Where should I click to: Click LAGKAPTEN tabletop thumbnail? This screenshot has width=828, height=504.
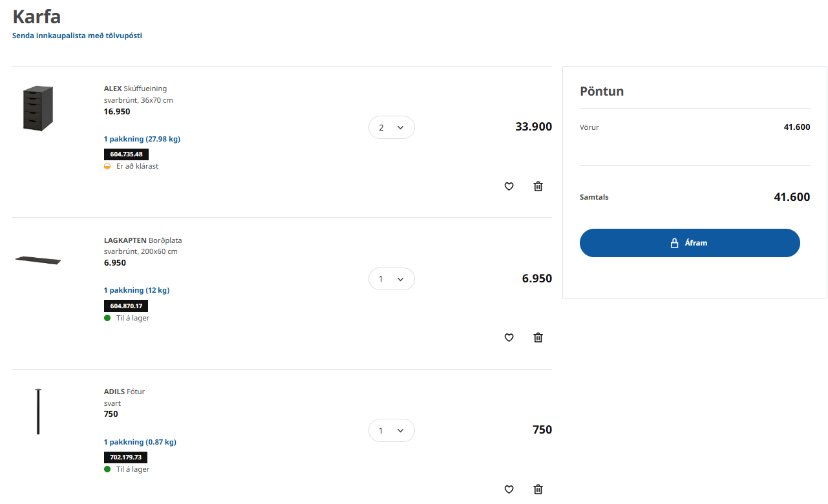[x=38, y=260]
